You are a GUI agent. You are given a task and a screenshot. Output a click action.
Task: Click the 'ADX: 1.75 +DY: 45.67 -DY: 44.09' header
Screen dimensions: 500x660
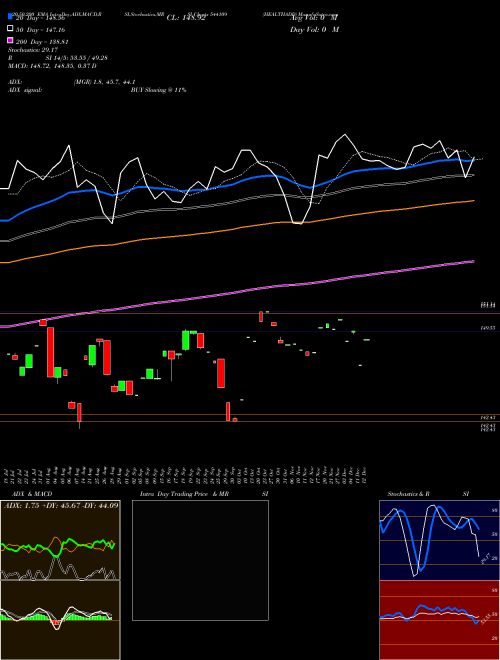click(x=61, y=505)
